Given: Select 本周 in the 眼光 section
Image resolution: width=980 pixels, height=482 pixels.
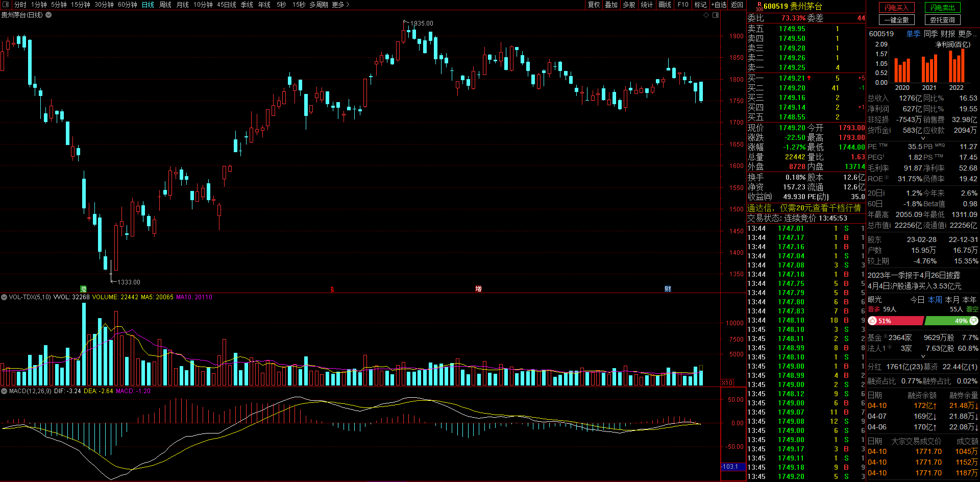Looking at the screenshot, I should coord(935,300).
